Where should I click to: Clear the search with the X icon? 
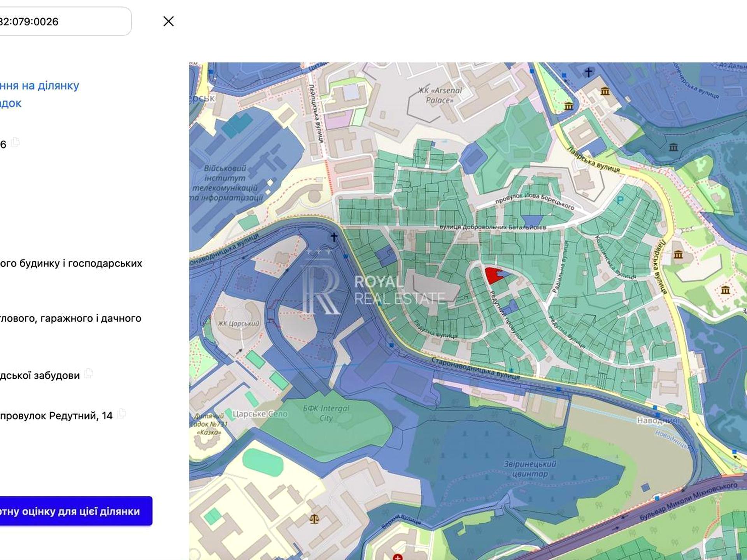pos(168,21)
